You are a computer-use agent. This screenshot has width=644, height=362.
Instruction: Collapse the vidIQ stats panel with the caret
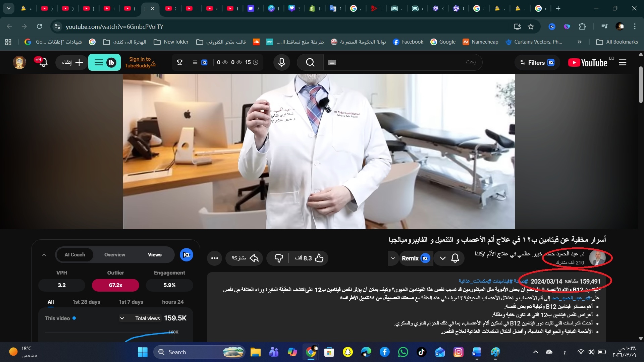pyautogui.click(x=44, y=255)
